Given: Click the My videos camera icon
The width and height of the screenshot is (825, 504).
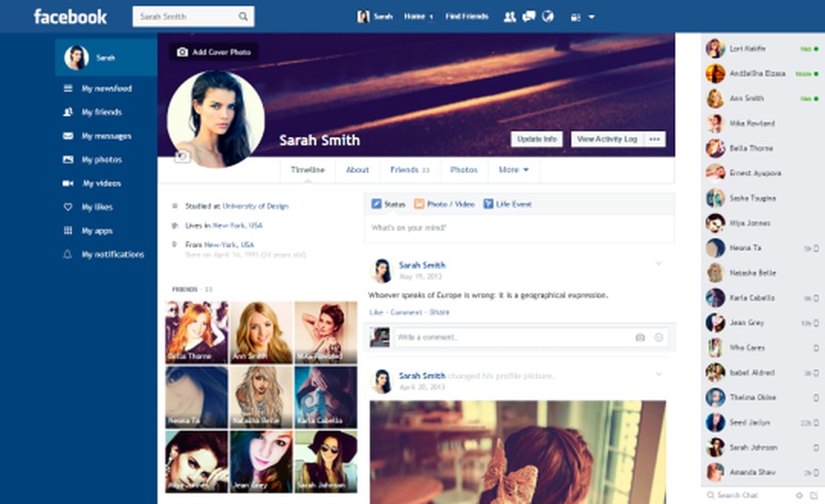Looking at the screenshot, I should point(68,183).
